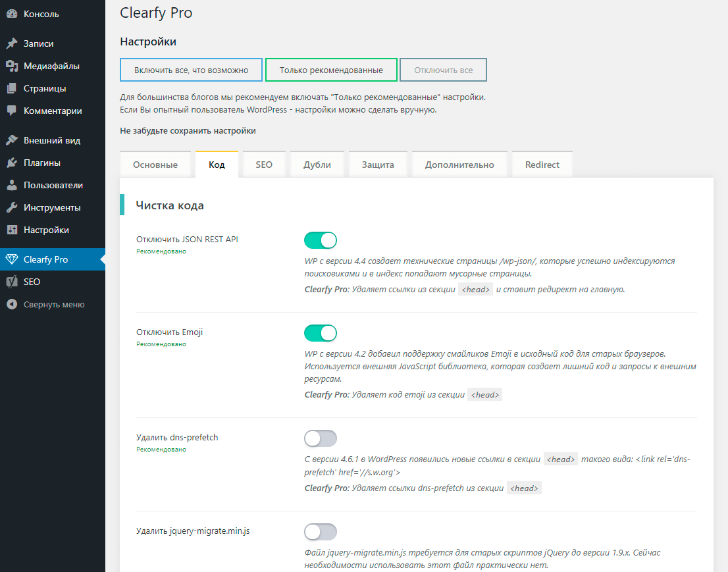The width and height of the screenshot is (728, 572).
Task: Open the Страницы menu item
Action: pos(53,88)
